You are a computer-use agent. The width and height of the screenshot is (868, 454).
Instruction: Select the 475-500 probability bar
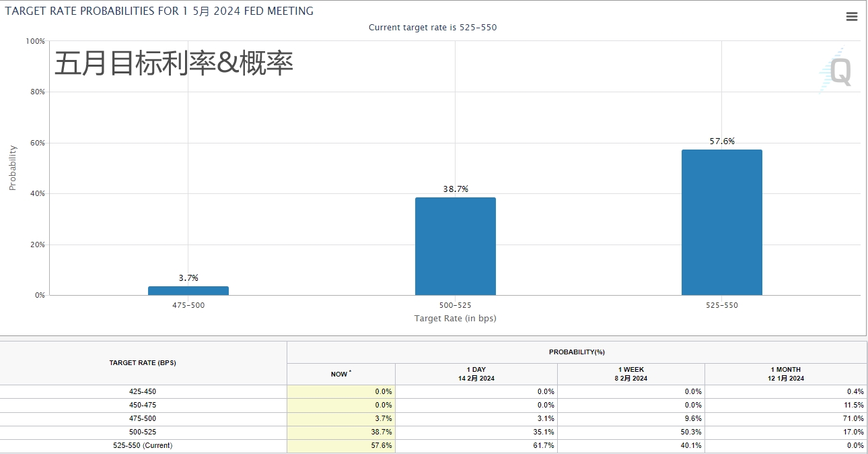click(188, 291)
